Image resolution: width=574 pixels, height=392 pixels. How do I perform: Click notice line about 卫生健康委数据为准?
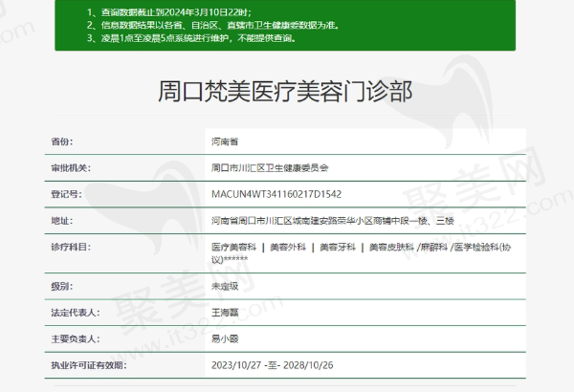[x=213, y=25]
